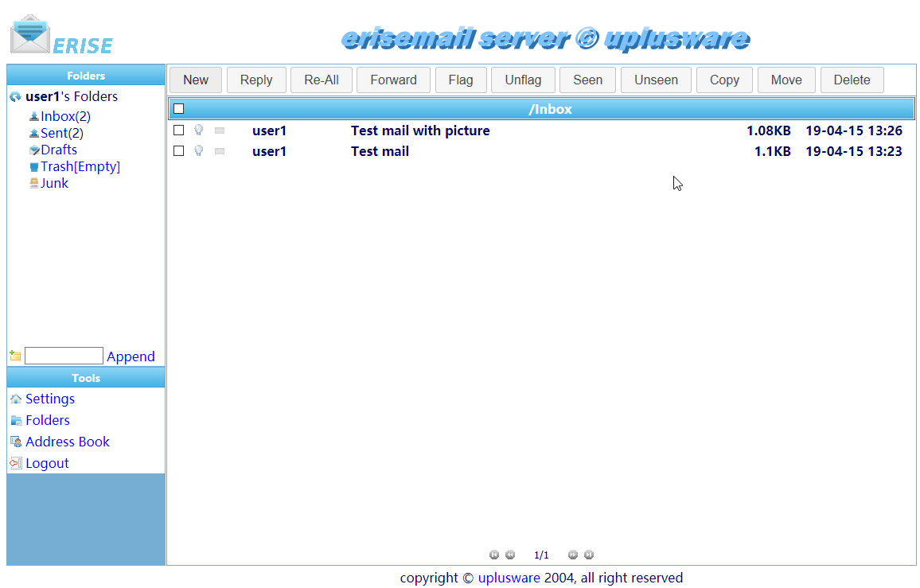
Task: Mark messages as Seen
Action: point(588,80)
